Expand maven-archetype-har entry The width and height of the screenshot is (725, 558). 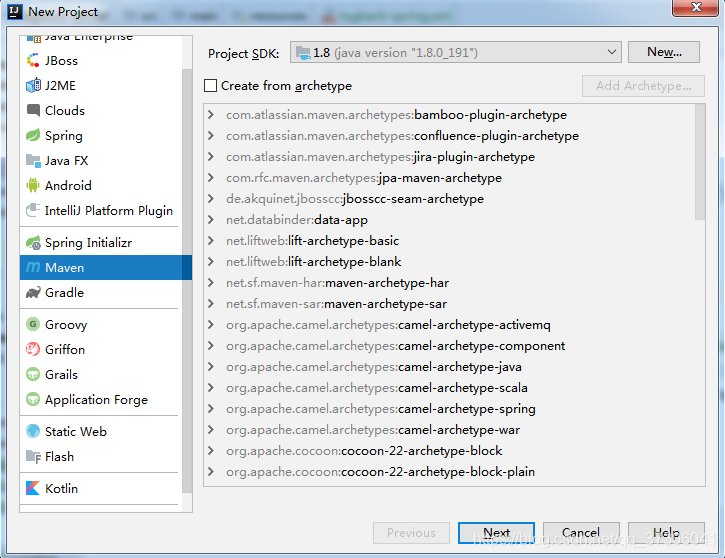click(211, 282)
